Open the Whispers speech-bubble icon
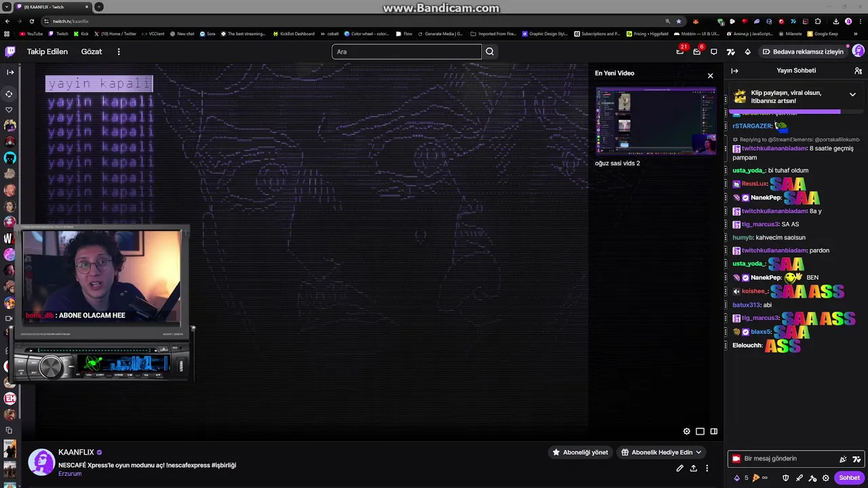The width and height of the screenshot is (868, 488). pos(713,52)
